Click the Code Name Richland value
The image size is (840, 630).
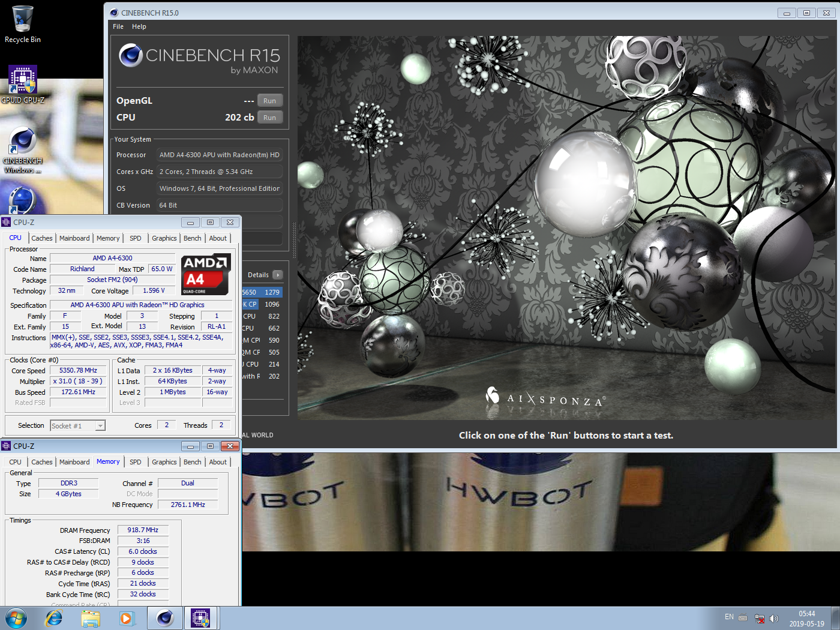82,269
